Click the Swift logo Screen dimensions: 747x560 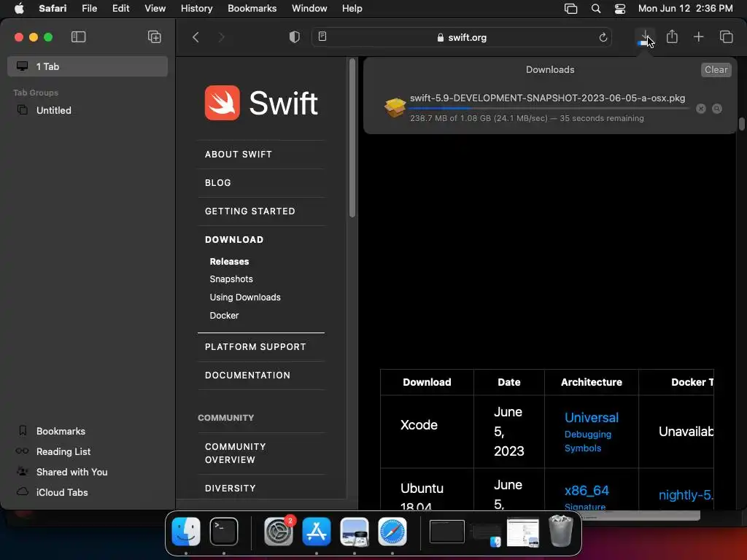coord(261,103)
